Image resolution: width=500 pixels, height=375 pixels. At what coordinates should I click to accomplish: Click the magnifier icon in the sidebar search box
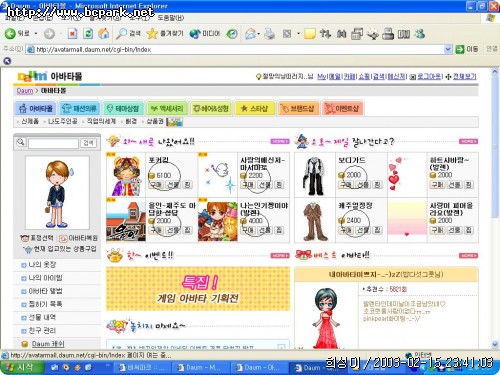tap(21, 142)
